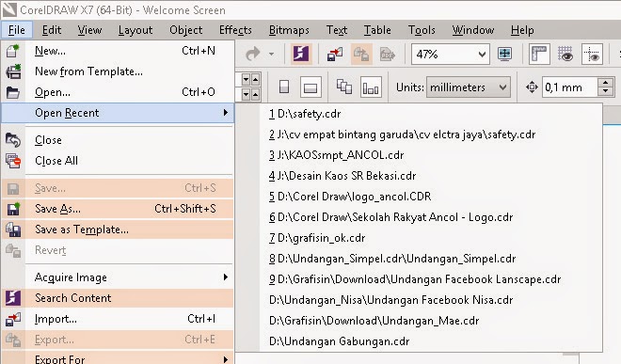Screen dimensions: 621x364
Task: Choose Open... from the File menu
Action: 118,92
